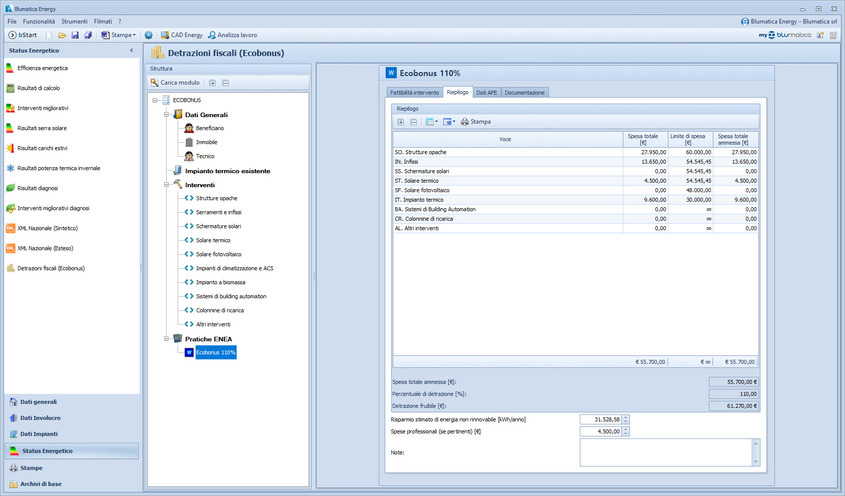Image resolution: width=845 pixels, height=496 pixels.
Task: Collapse the Dati Generali node
Action: click(x=167, y=115)
